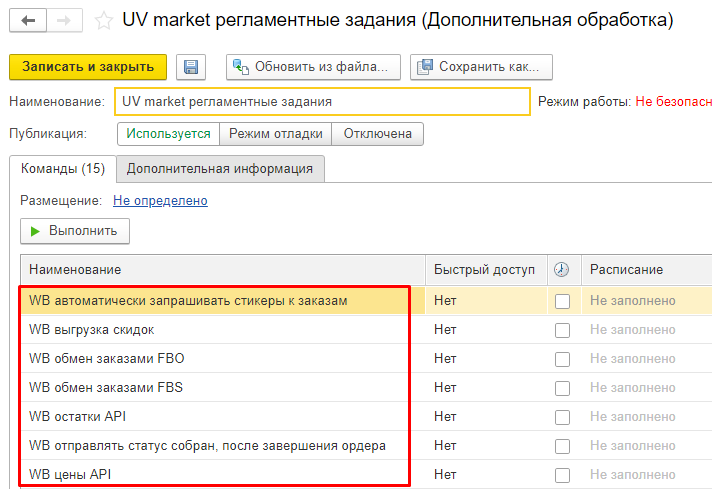Screen dimensions: 712x489
Task: Toggle schedule checkbox for WB остатки API
Action: 562,417
